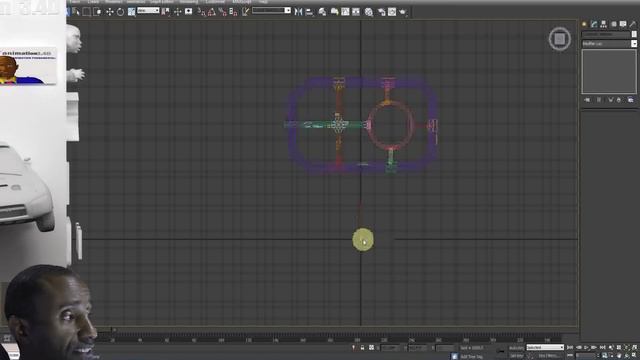Click the Render Production teapot icon
This screenshot has width=640, height=360.
pos(403,12)
